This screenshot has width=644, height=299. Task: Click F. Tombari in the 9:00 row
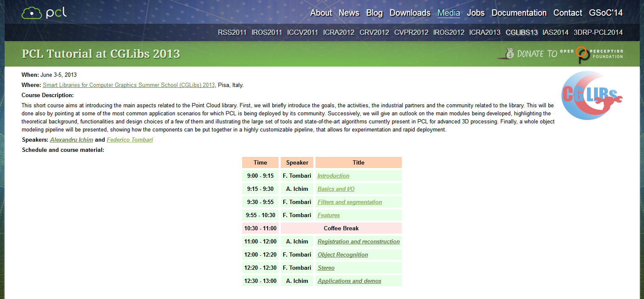coord(297,176)
